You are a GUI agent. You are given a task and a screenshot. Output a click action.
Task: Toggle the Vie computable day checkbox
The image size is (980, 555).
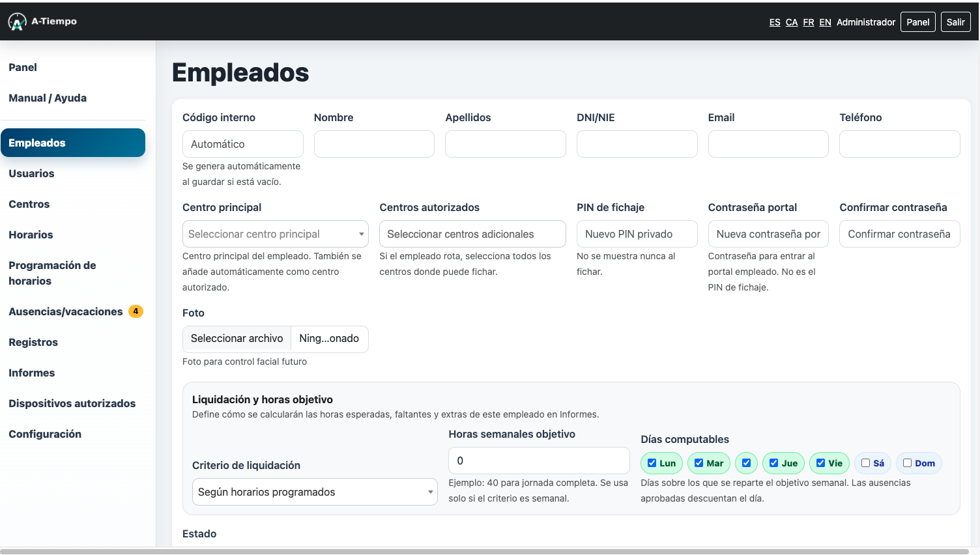click(x=820, y=463)
